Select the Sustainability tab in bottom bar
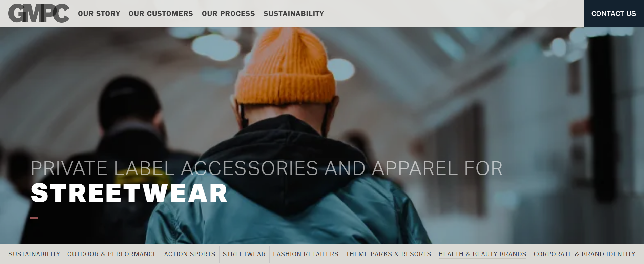This screenshot has width=644, height=264. 34,254
